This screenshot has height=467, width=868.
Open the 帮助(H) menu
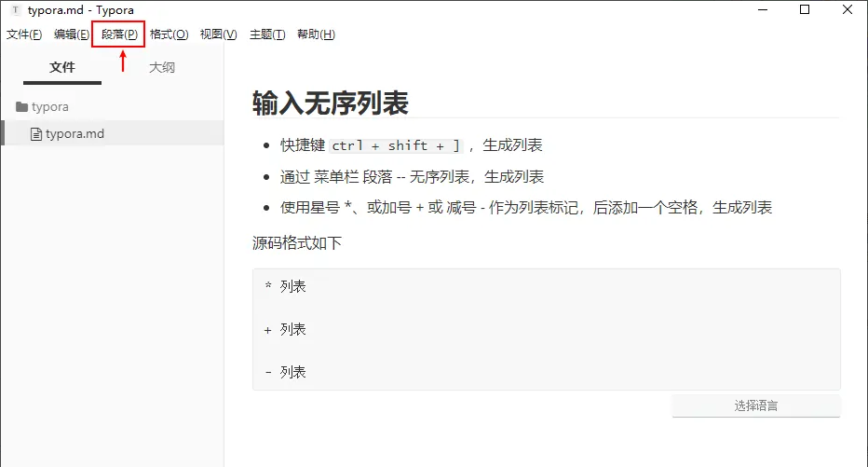pyautogui.click(x=316, y=34)
